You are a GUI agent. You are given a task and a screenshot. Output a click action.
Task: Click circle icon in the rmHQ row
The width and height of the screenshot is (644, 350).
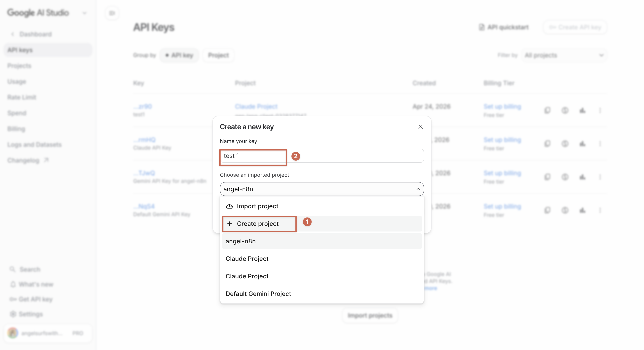[x=565, y=143]
